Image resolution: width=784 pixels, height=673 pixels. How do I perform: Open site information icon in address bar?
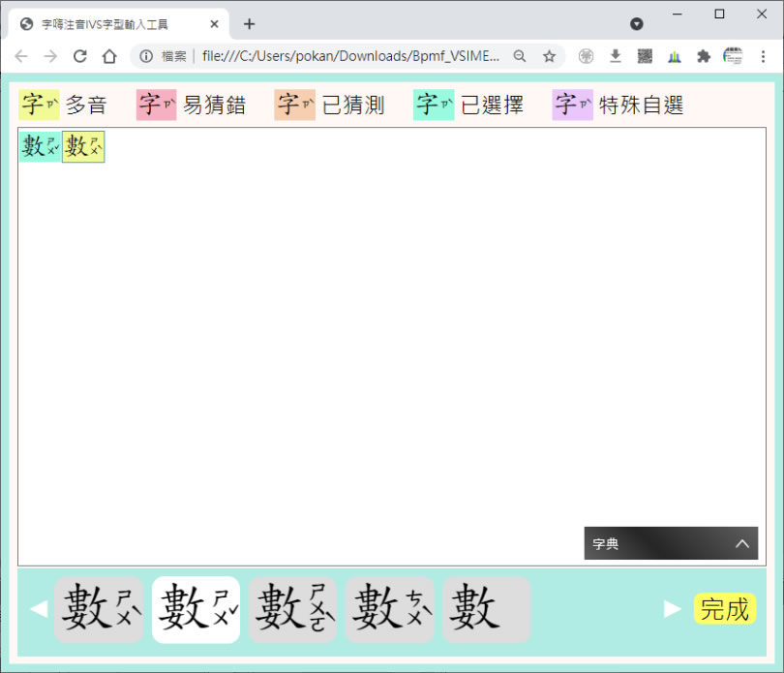click(x=146, y=56)
